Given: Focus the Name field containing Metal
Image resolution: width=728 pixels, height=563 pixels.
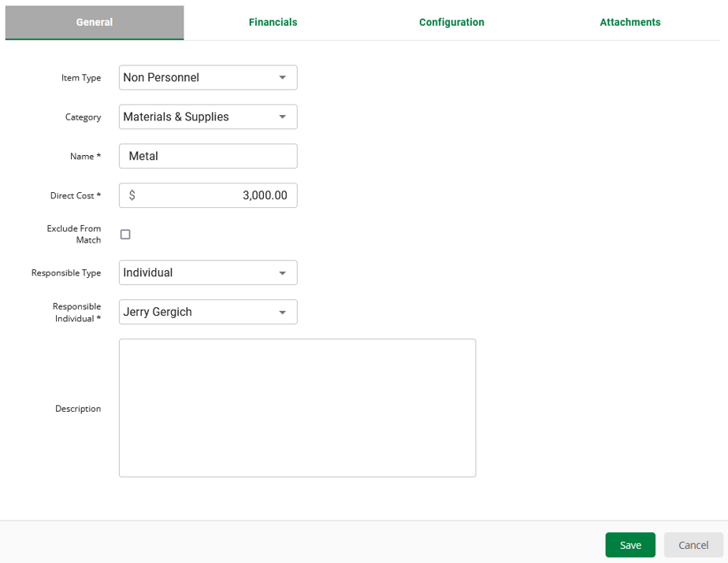Looking at the screenshot, I should pyautogui.click(x=208, y=156).
